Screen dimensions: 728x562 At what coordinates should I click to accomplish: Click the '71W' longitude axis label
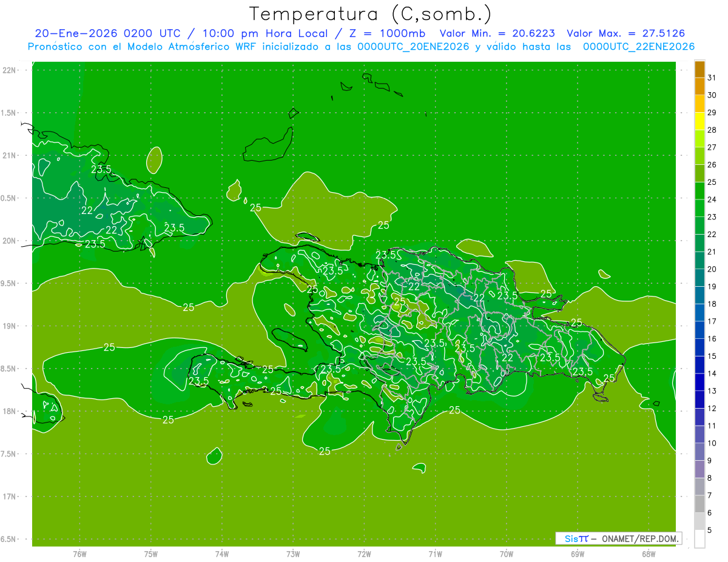click(x=435, y=554)
